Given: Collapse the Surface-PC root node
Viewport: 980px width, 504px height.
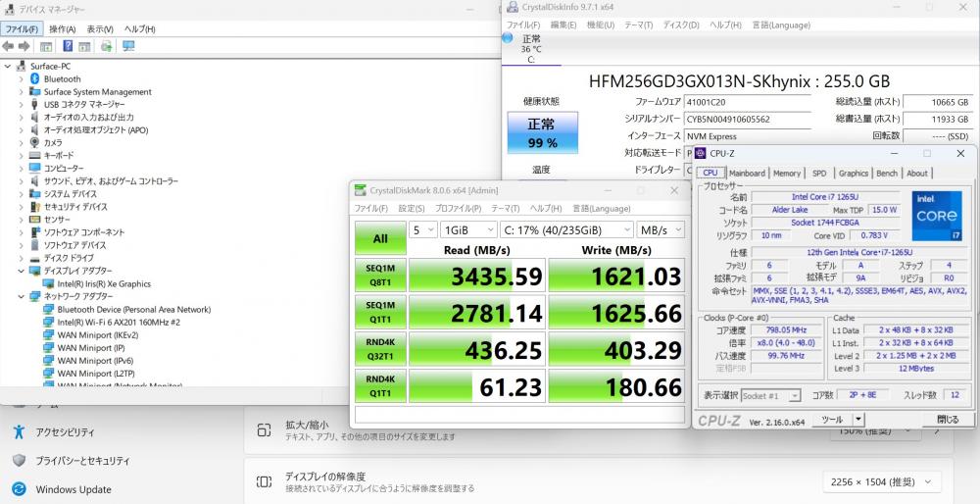Looking at the screenshot, I should click(7, 67).
